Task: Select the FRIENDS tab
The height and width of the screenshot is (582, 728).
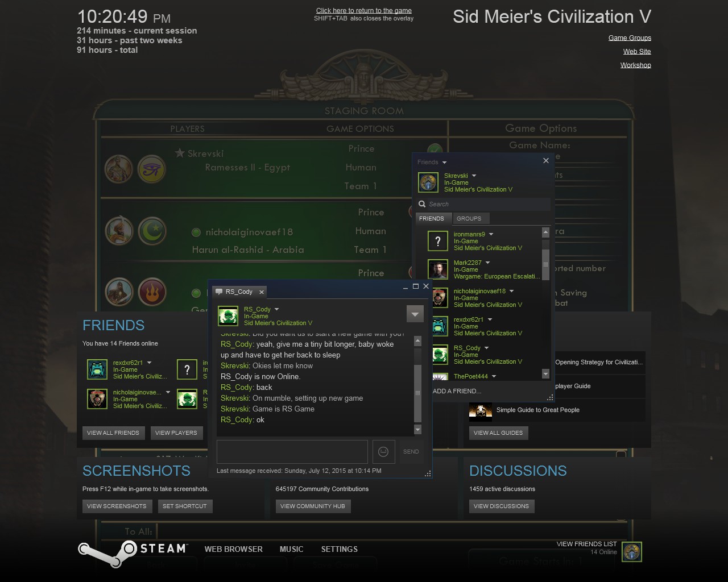Action: click(x=432, y=219)
